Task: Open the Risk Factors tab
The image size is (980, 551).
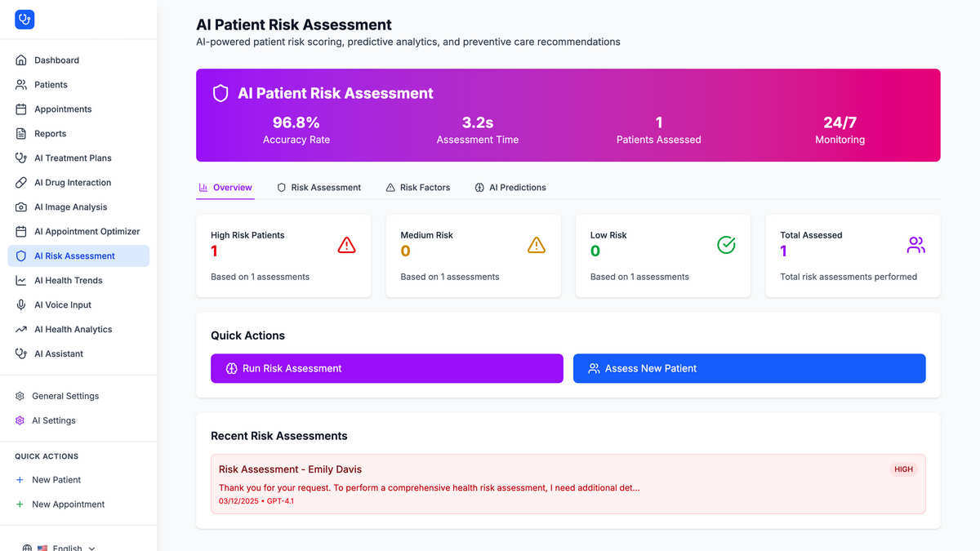Action: (418, 188)
